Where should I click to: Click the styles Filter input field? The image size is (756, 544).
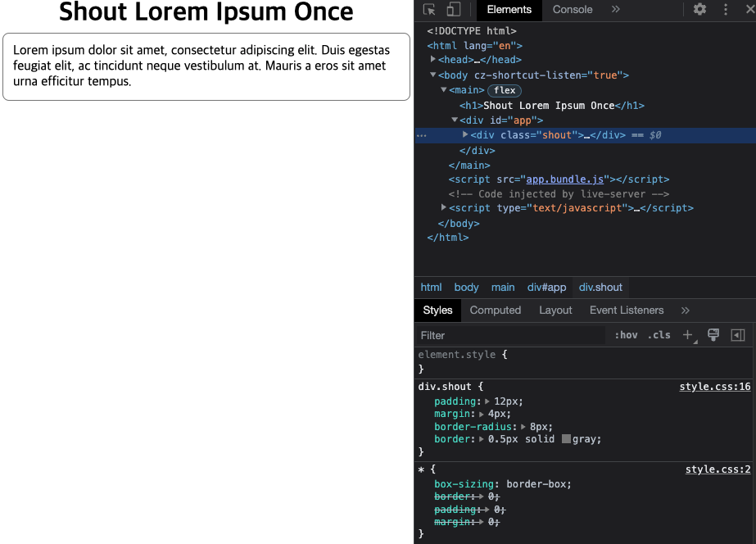tap(510, 335)
